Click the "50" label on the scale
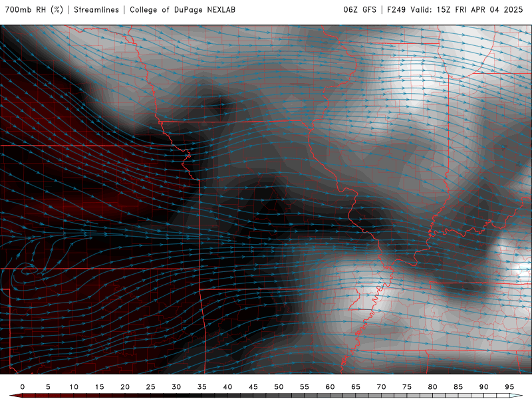 [x=279, y=387]
